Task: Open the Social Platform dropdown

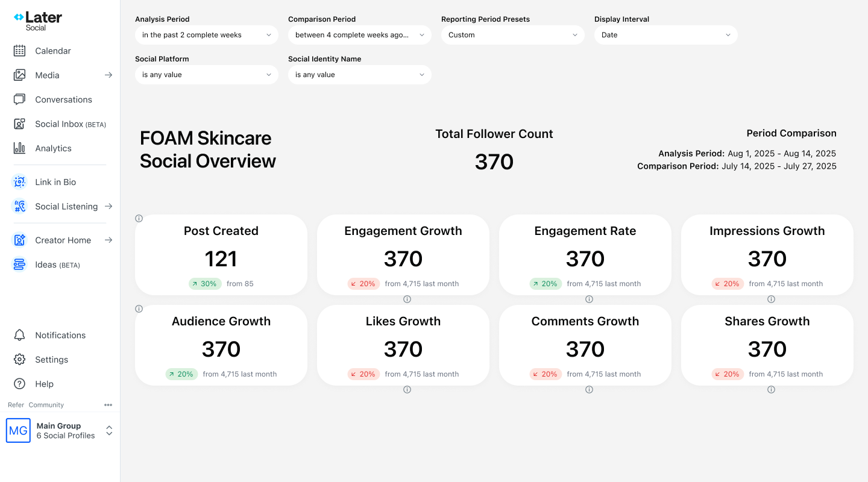Action: pos(207,75)
